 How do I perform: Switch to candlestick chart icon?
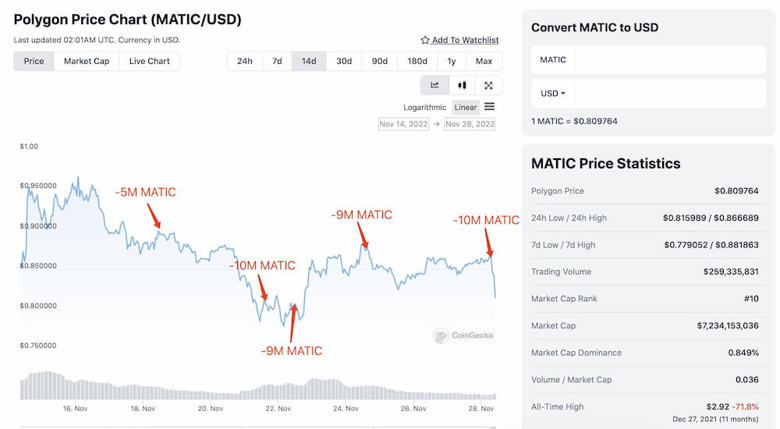(x=462, y=85)
